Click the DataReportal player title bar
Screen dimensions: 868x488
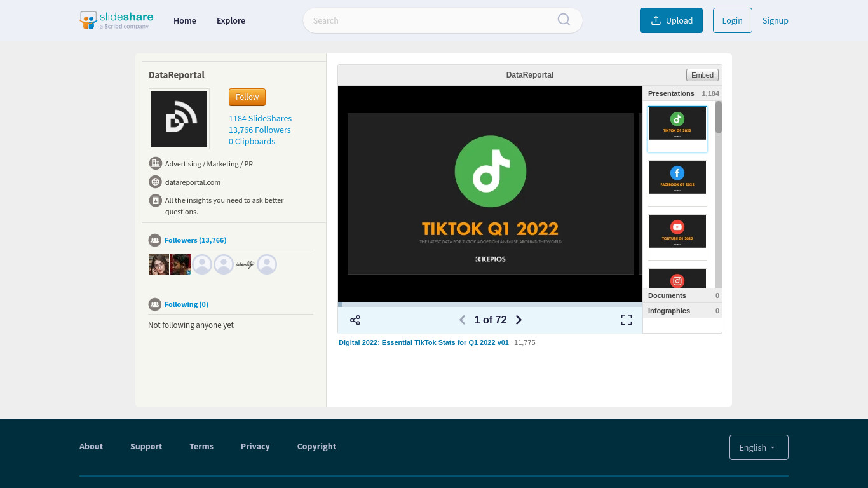[530, 75]
